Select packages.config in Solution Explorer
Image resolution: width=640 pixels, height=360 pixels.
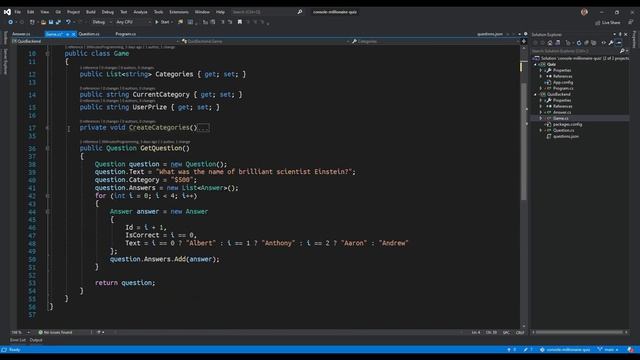point(567,124)
